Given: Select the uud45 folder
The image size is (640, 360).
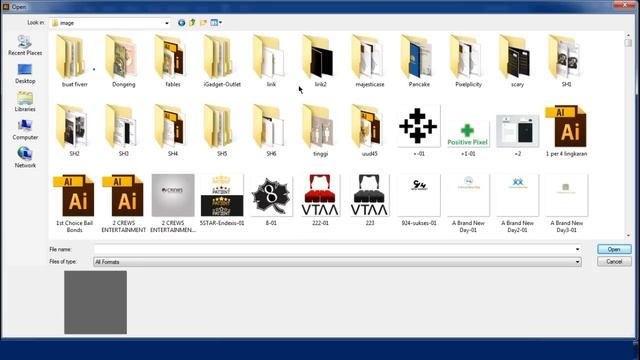Looking at the screenshot, I should [369, 131].
